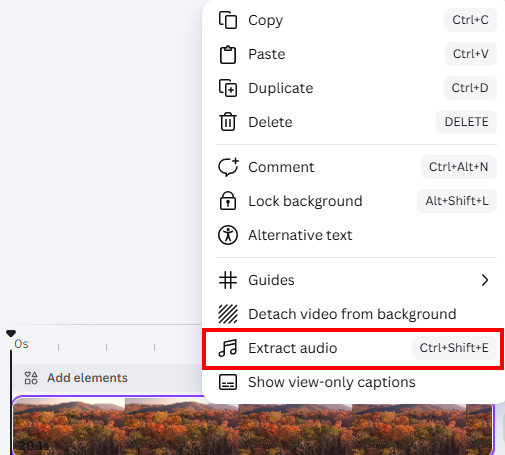505x455 pixels.
Task: Click the Alternative text accessibility icon
Action: coord(228,235)
